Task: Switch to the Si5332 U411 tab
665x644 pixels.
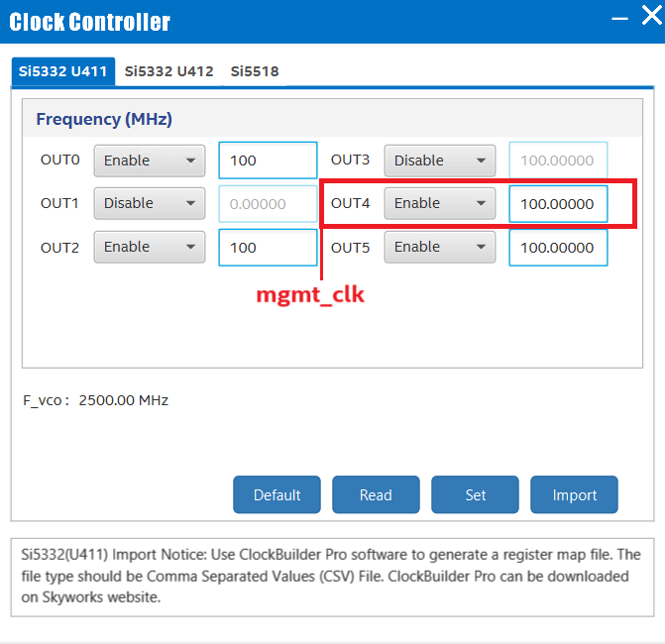Action: (63, 71)
